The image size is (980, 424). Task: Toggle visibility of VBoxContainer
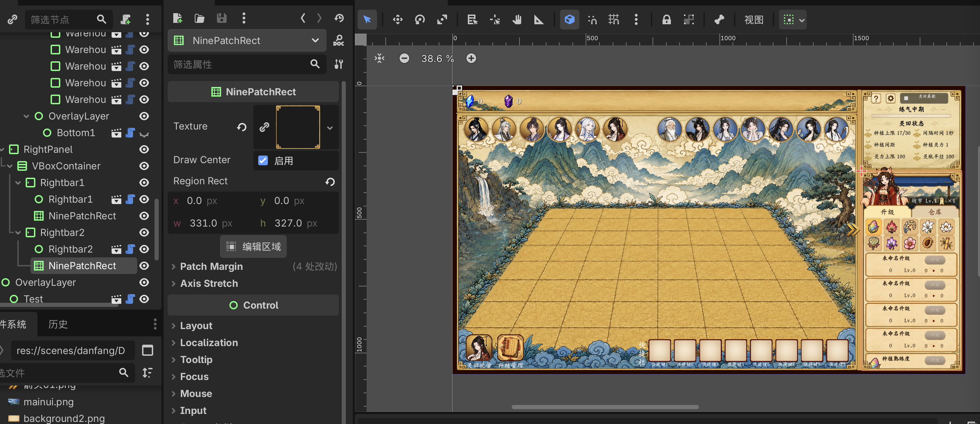pos(144,166)
